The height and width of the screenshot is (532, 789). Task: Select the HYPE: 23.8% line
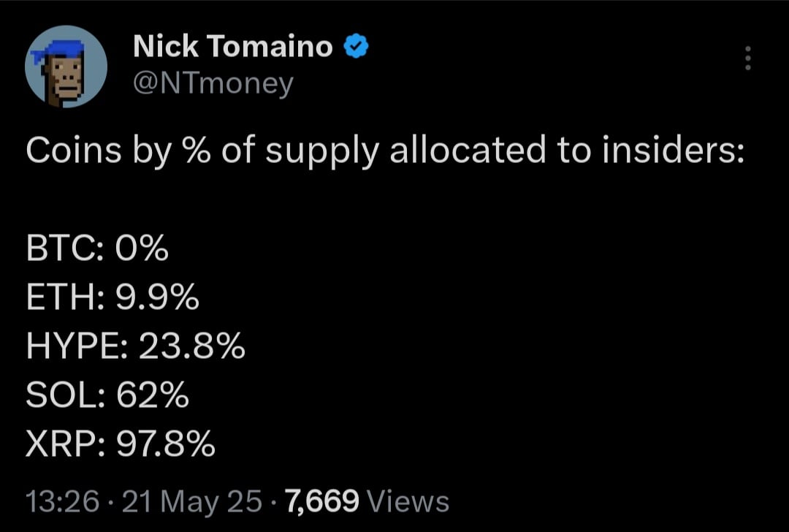[x=136, y=346]
